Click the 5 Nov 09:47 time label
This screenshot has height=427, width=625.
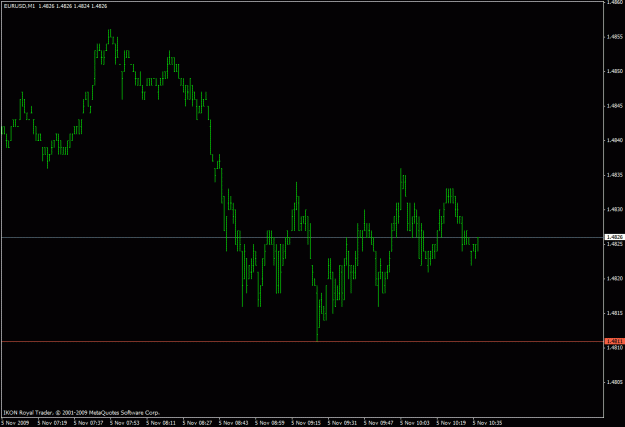point(379,423)
